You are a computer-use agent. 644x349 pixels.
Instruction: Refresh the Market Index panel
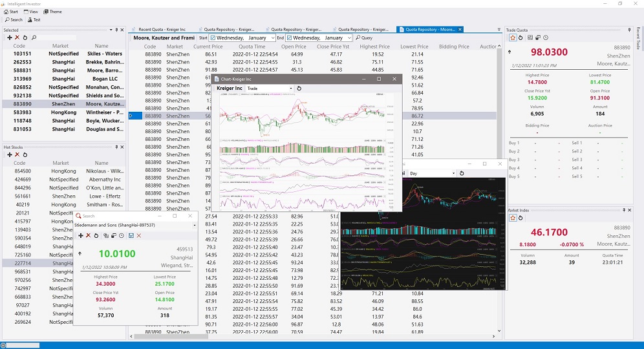pos(521,218)
